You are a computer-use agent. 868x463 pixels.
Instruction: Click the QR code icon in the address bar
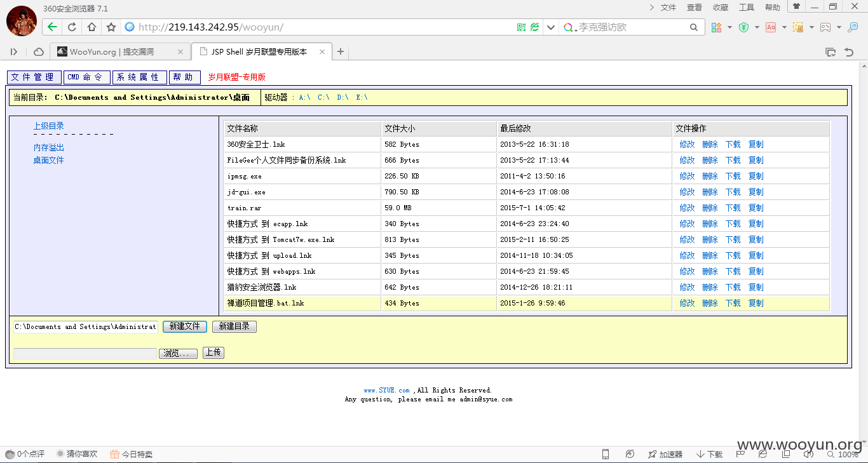click(x=522, y=27)
